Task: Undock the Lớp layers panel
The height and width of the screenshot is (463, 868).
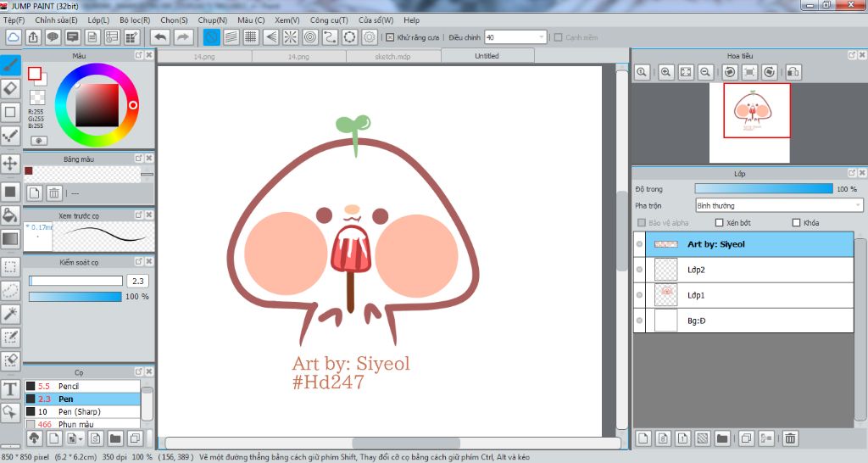Action: point(851,173)
